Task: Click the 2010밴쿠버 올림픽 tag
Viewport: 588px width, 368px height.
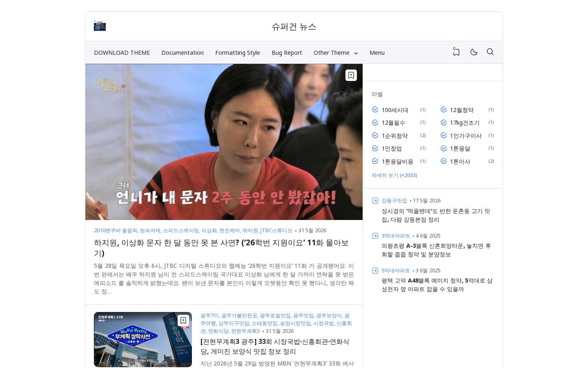Action: coord(116,231)
